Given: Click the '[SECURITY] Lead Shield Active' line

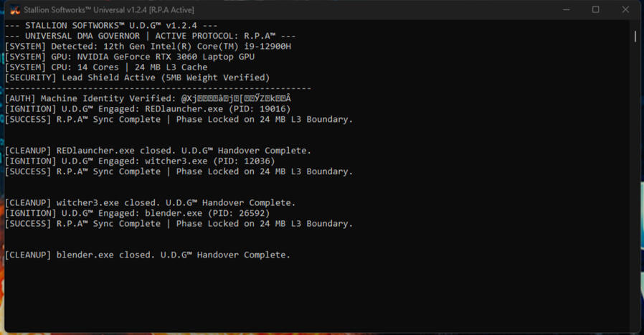Looking at the screenshot, I should 137,77.
